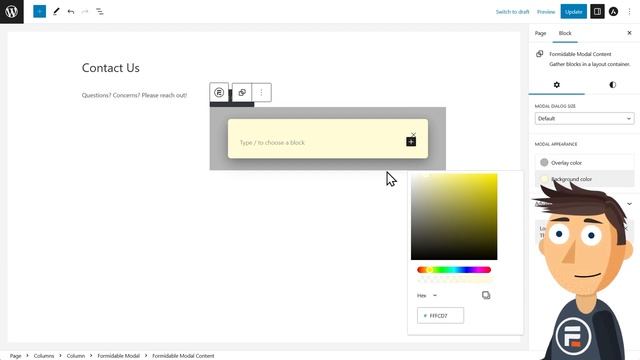Expand the Advanced panel chevron

pos(629,204)
